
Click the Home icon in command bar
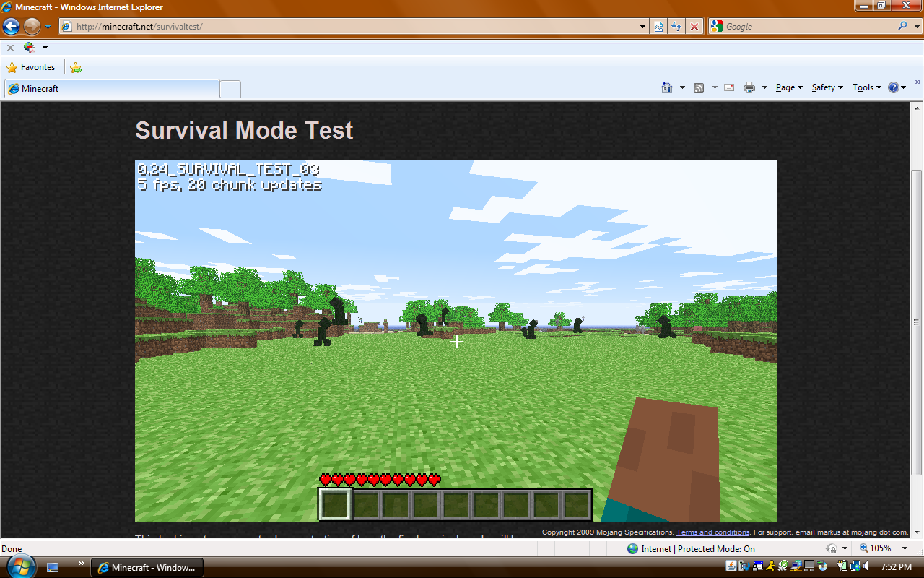coord(667,87)
